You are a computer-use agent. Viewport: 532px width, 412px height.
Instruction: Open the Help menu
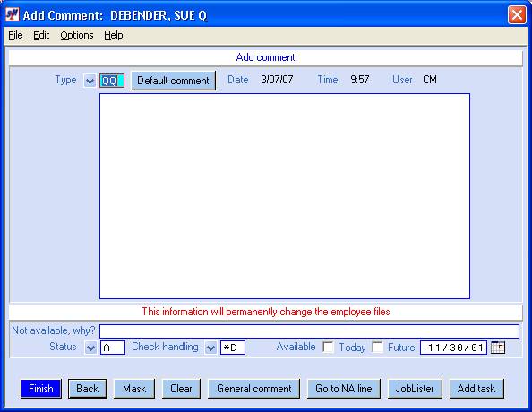point(114,35)
